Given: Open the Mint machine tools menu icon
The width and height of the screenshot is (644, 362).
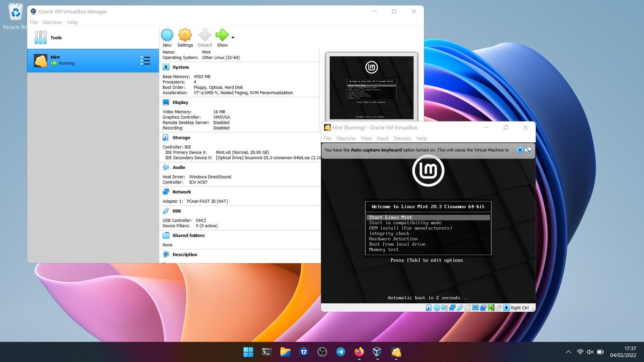Looking at the screenshot, I should (145, 61).
